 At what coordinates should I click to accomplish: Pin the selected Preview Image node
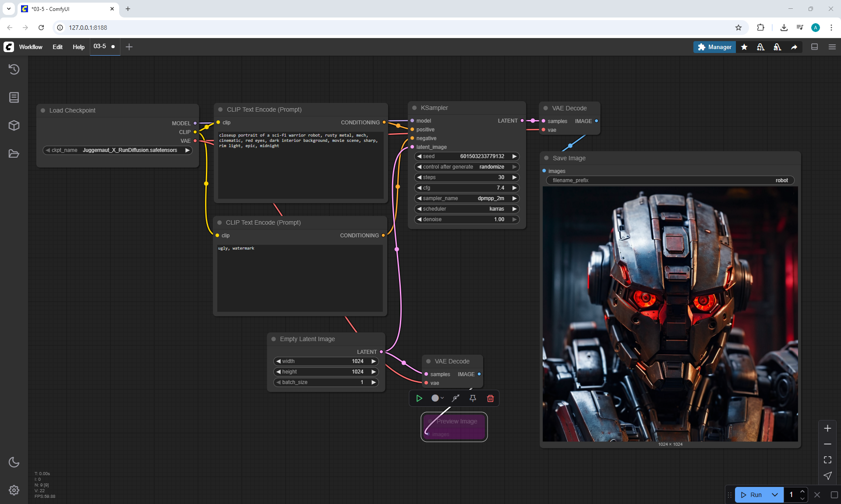pyautogui.click(x=473, y=398)
